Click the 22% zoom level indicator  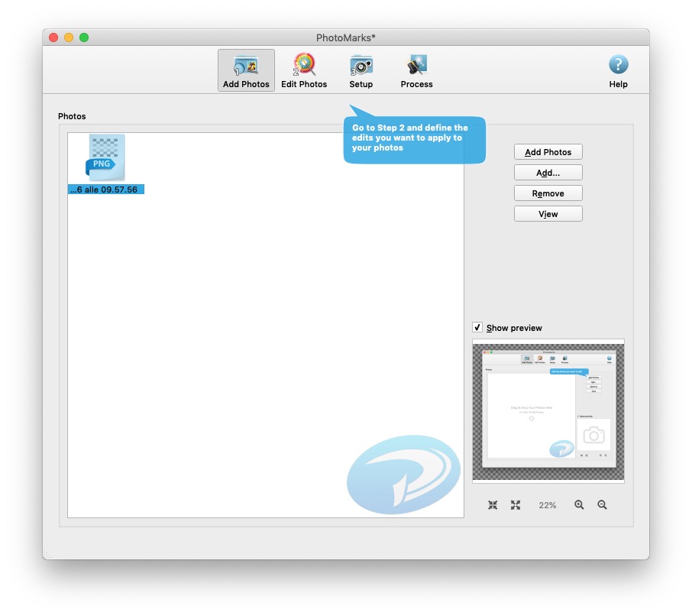(x=546, y=504)
